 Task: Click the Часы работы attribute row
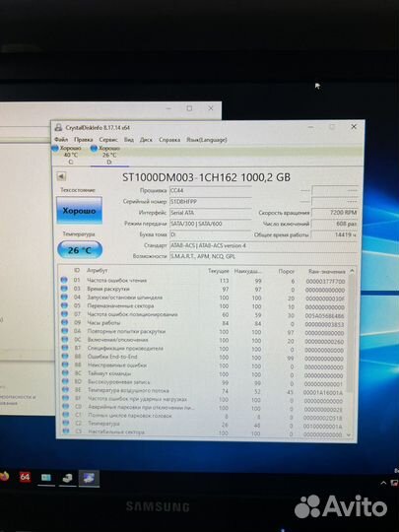pos(203,323)
